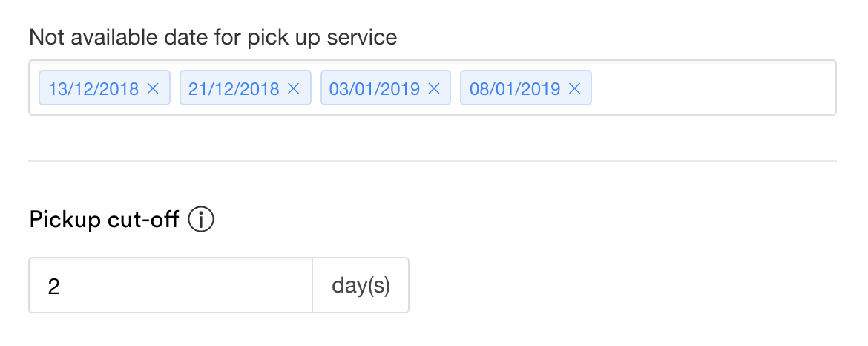Open the Pickup cut-off info tooltip icon
The image size is (868, 346).
(201, 220)
